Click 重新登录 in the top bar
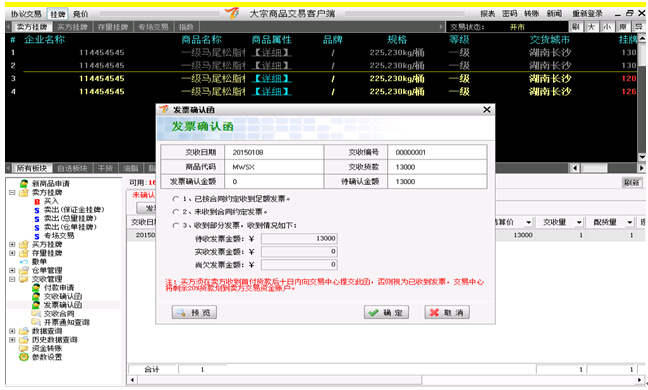 (587, 14)
